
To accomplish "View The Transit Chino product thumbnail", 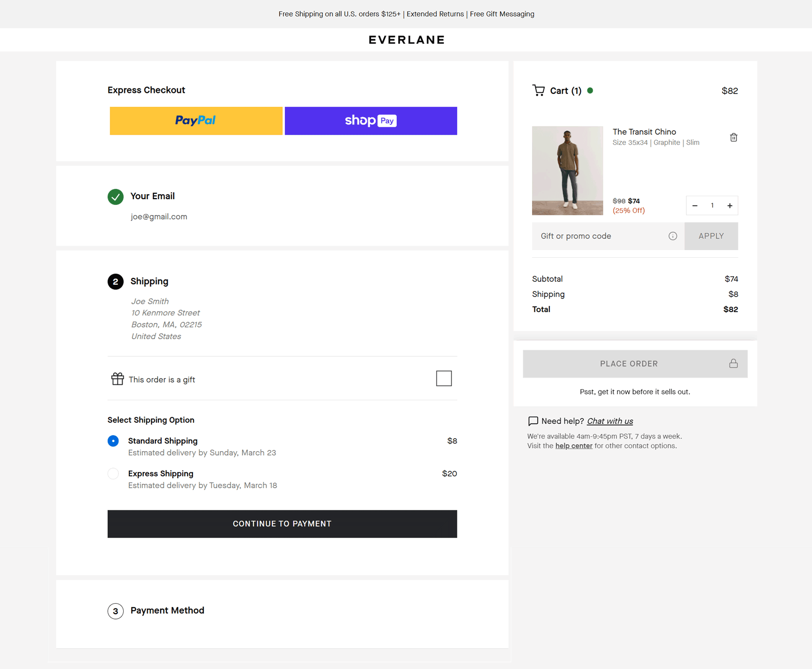I will point(567,171).
